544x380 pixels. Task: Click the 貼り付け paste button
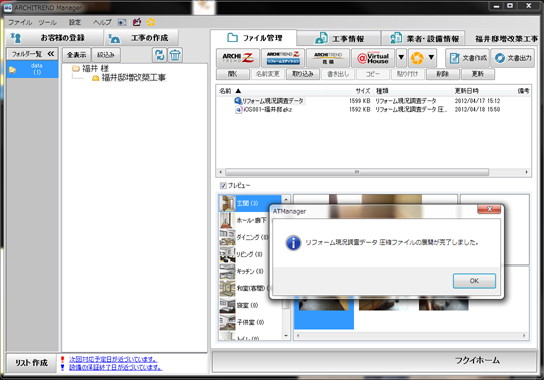[x=408, y=74]
